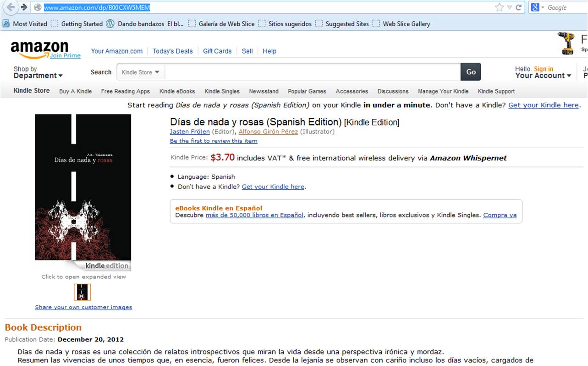Click the browser back arrow button
The height and width of the screenshot is (366, 588).
[x=10, y=7]
